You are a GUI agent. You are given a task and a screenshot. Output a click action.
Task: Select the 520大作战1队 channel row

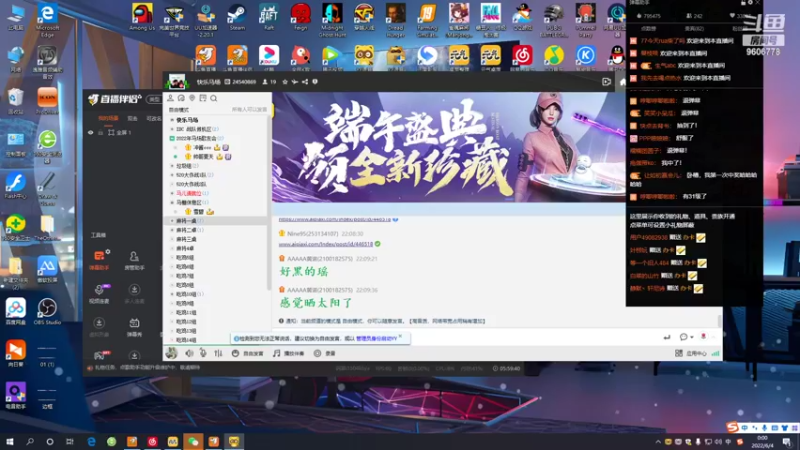click(x=217, y=175)
